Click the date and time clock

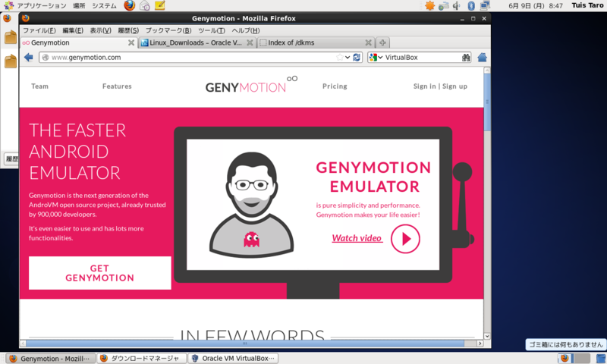tap(536, 6)
